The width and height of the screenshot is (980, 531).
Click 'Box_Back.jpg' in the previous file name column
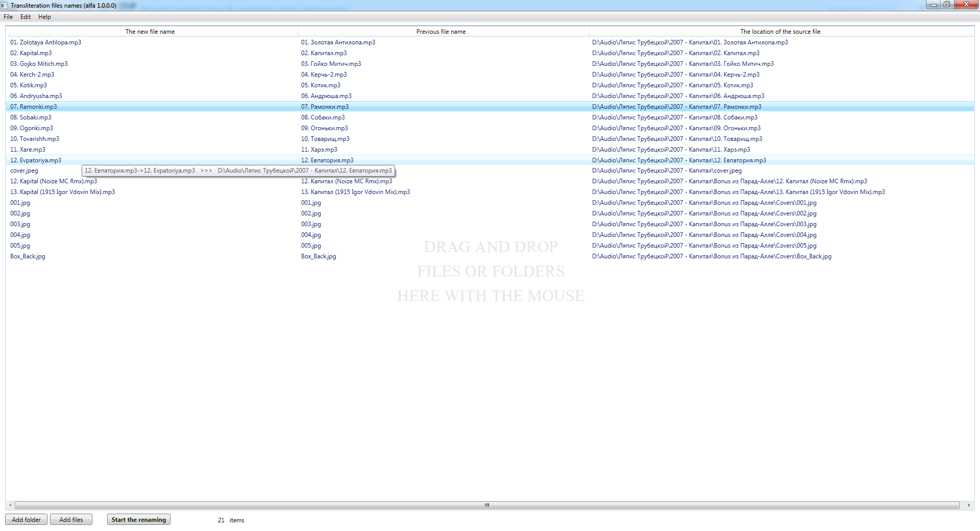tap(318, 256)
